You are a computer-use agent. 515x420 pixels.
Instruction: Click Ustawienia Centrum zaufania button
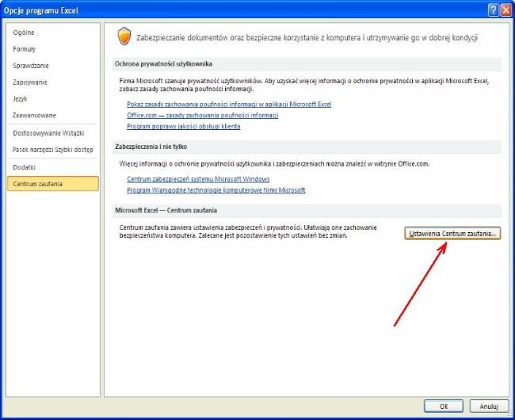pyautogui.click(x=452, y=234)
